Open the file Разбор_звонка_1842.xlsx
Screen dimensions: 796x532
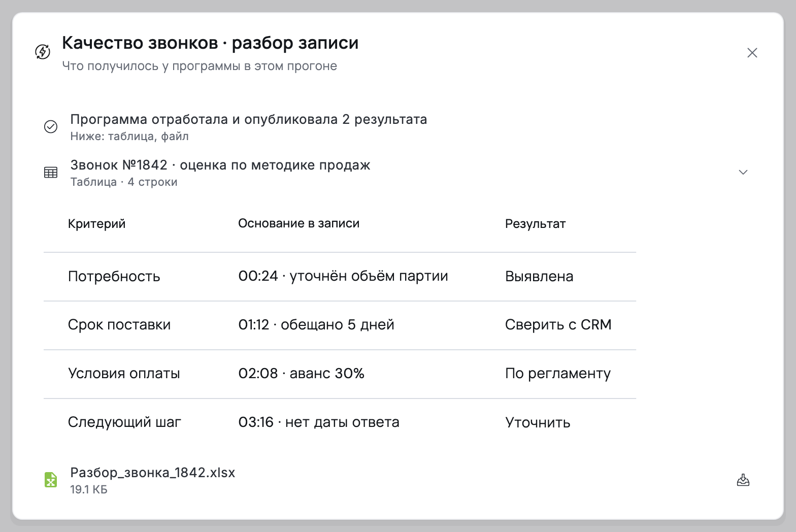[x=153, y=473]
